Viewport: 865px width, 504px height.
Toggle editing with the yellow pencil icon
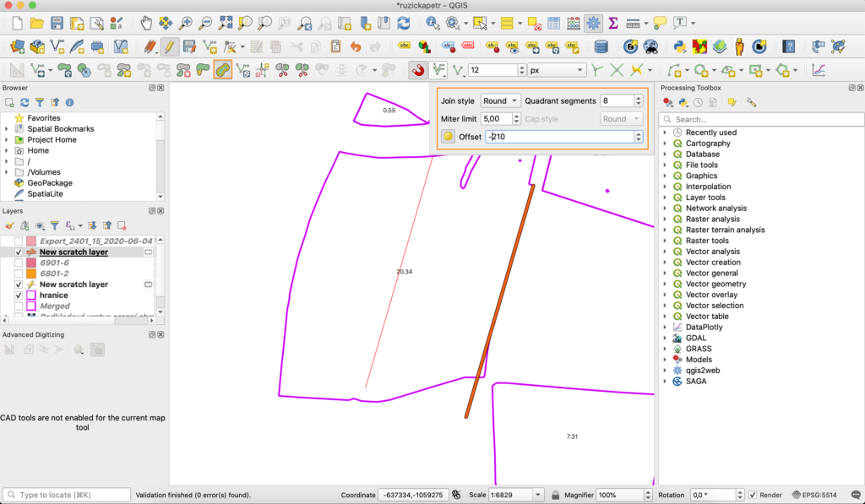170,46
